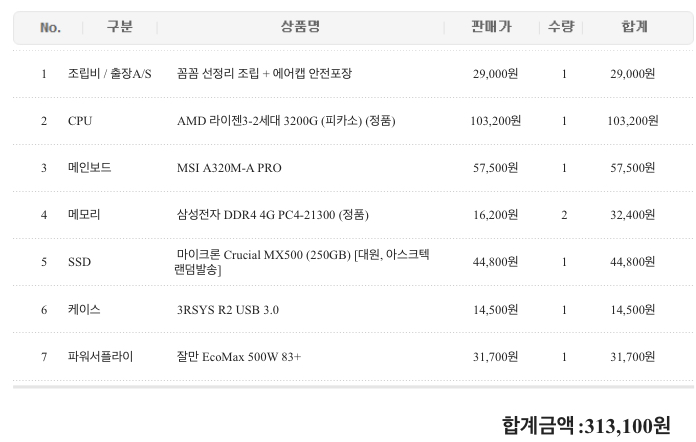This screenshot has height=442, width=696.
Task: Open the 마이크론 Crucial MX500 product link
Action: point(302,262)
